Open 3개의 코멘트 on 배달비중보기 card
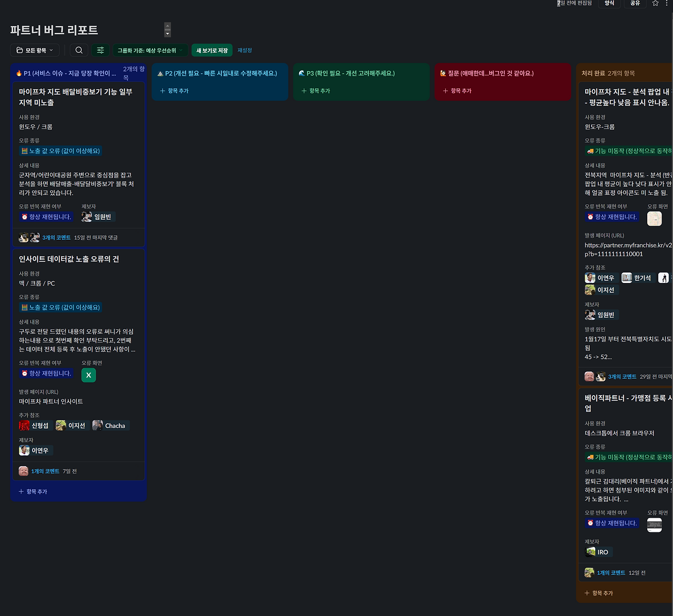 click(56, 238)
